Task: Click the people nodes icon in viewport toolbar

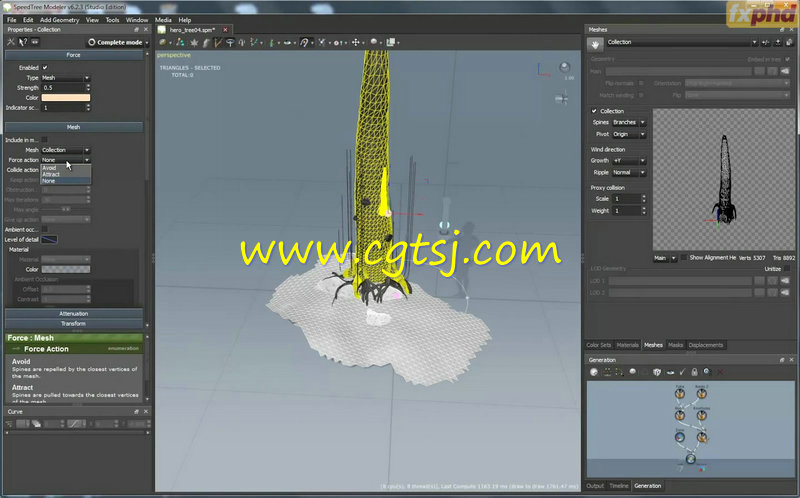Action: [x=180, y=43]
